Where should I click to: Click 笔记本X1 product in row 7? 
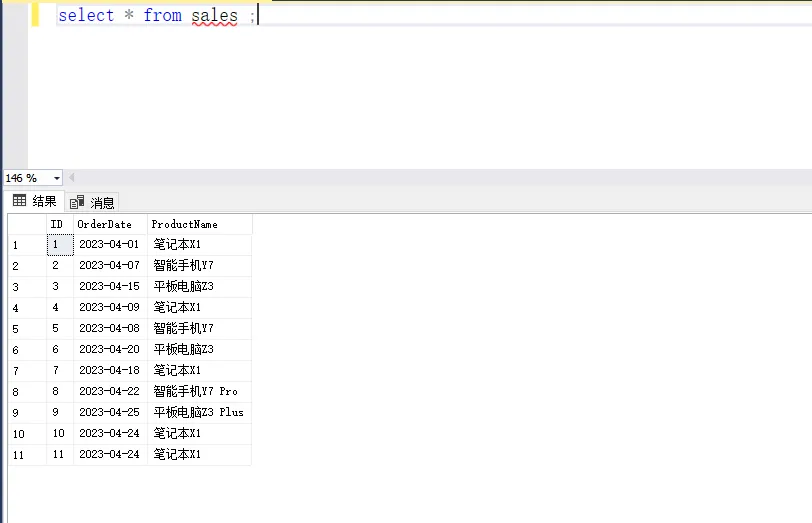click(x=199, y=370)
